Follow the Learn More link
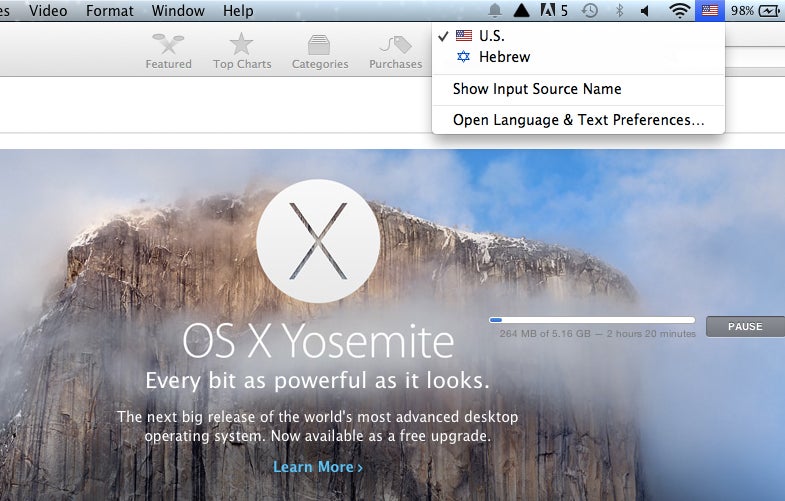The image size is (785, 501). 318,467
